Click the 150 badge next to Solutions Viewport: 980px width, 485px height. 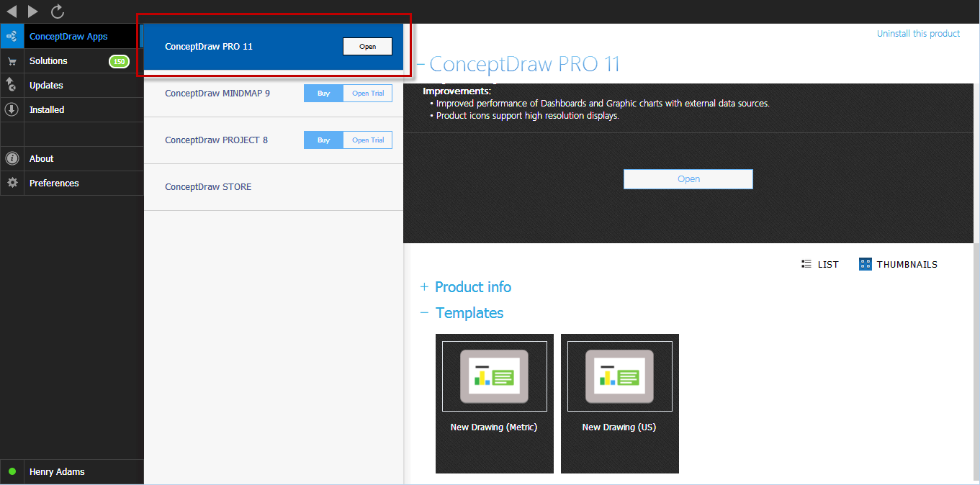[x=119, y=61]
